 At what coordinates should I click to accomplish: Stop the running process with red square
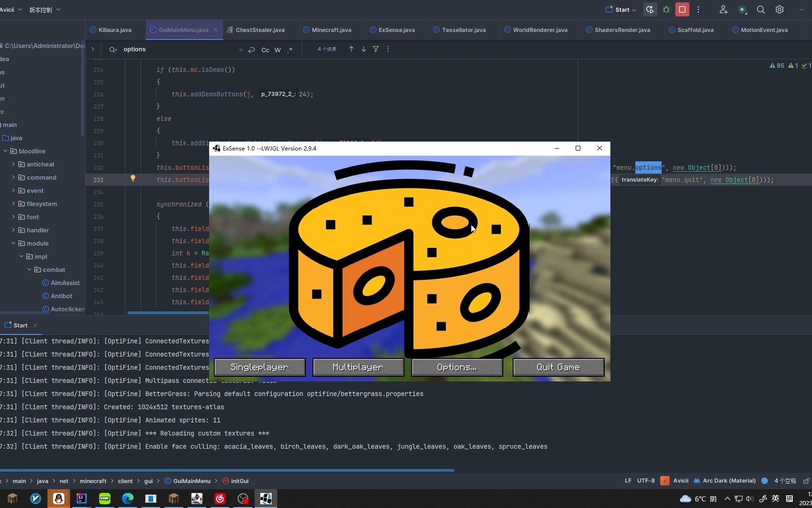click(682, 9)
